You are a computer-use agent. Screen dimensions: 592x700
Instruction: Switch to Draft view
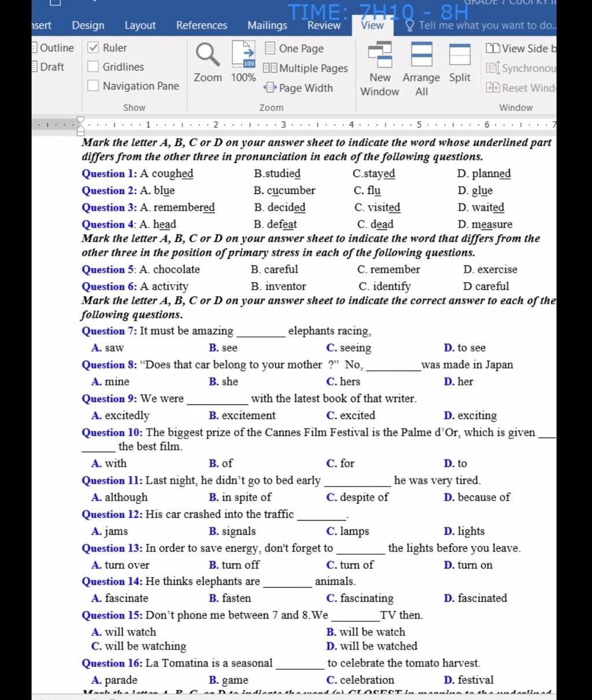(49, 67)
